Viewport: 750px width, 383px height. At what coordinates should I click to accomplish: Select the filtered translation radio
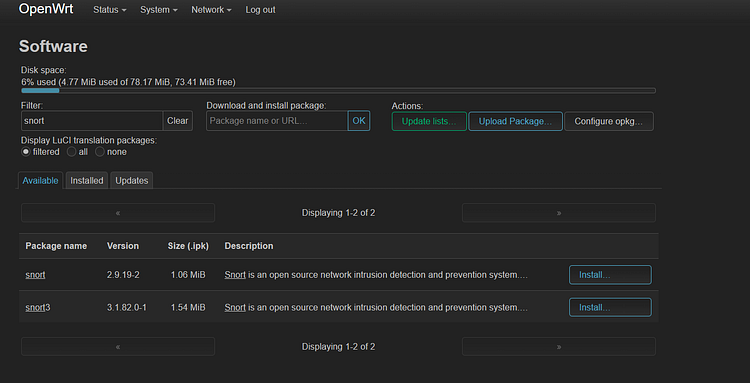click(x=26, y=152)
